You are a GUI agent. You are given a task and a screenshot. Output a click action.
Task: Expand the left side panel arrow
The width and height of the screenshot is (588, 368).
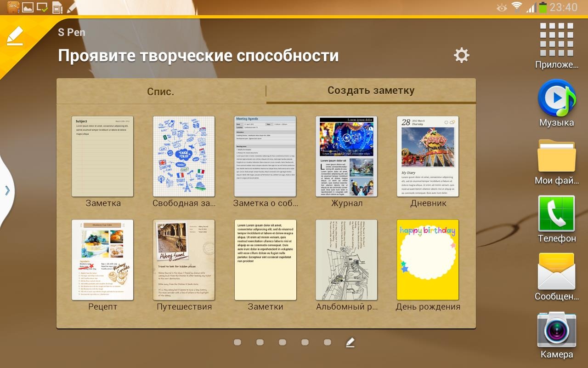pos(7,190)
